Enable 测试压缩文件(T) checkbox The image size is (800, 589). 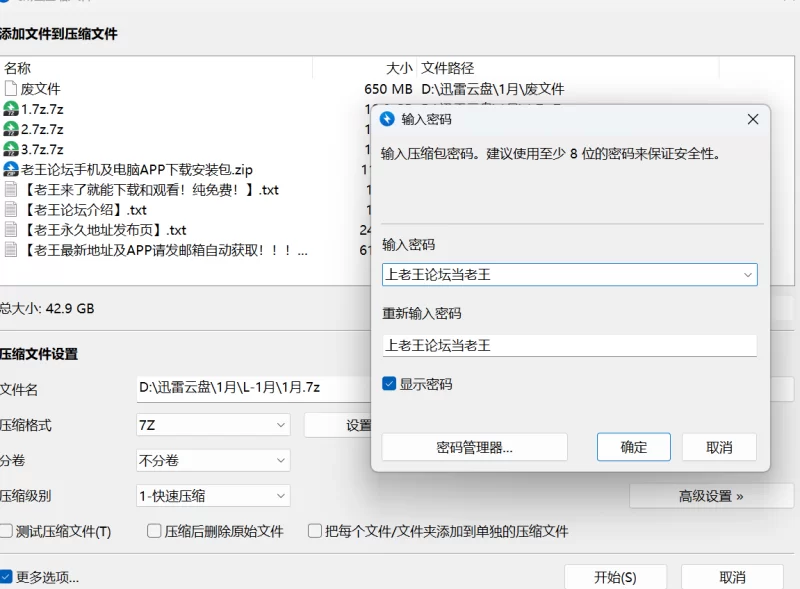(x=7, y=531)
